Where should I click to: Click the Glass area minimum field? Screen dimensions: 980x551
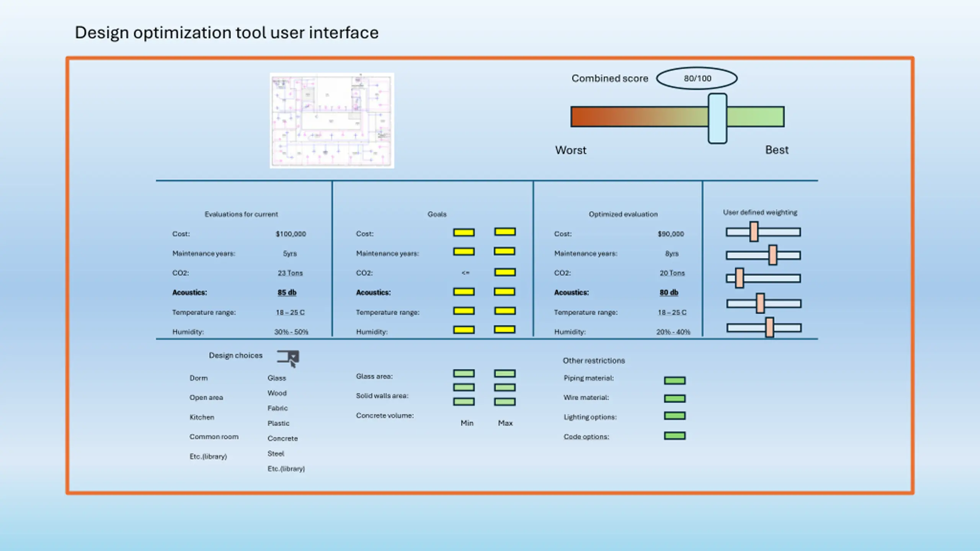tap(464, 373)
